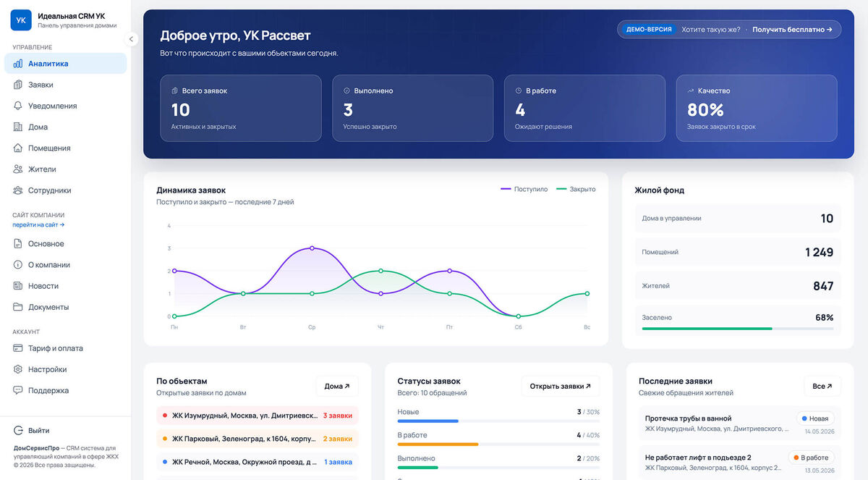
Task: Open the Дома button in По объектам card
Action: click(337, 387)
